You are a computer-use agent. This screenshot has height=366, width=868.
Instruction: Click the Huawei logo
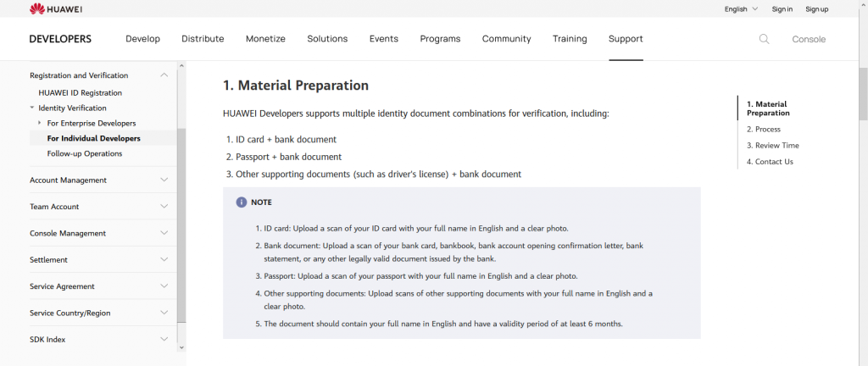point(57,8)
